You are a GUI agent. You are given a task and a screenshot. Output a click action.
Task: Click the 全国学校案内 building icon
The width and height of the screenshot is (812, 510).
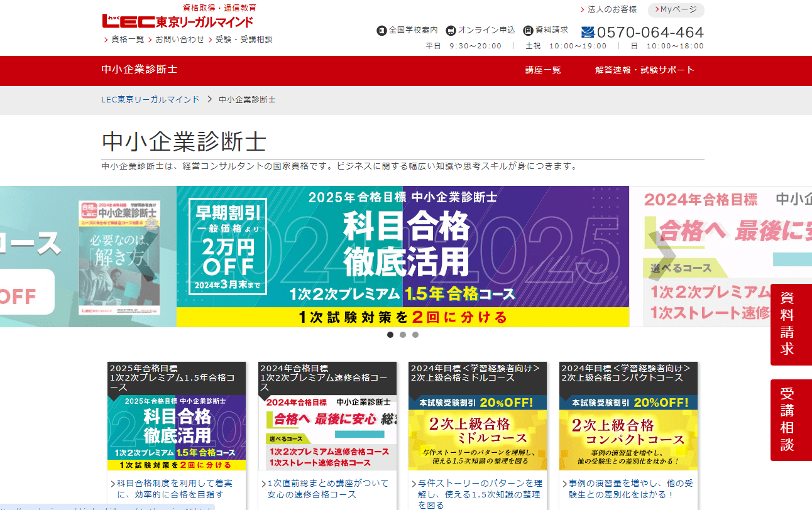point(381,30)
